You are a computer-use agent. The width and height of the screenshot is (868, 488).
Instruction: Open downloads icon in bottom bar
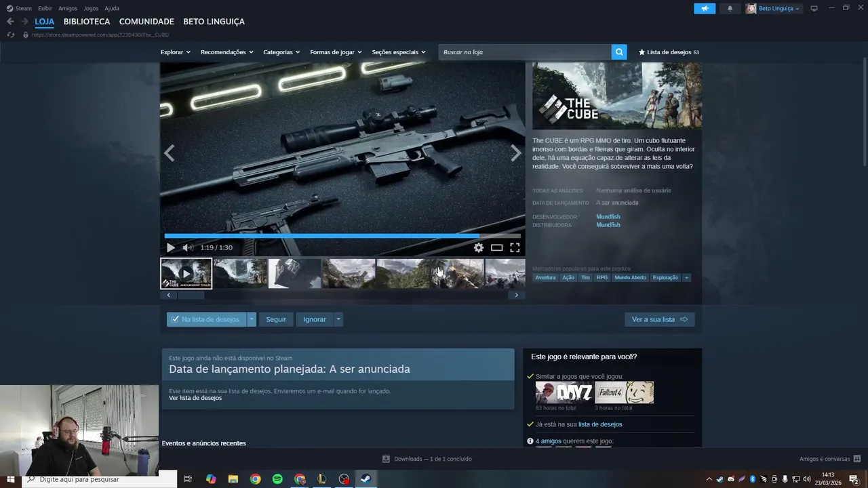point(386,459)
